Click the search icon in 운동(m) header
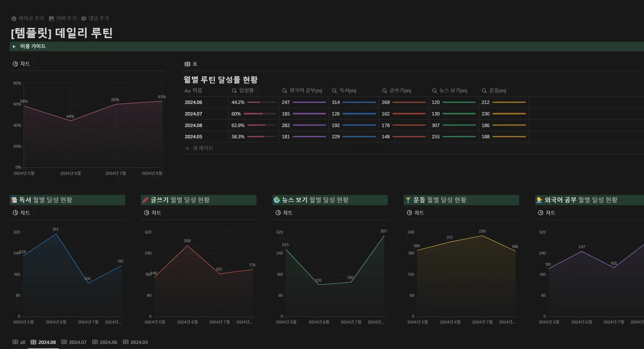The height and width of the screenshot is (349, 644). point(484,91)
